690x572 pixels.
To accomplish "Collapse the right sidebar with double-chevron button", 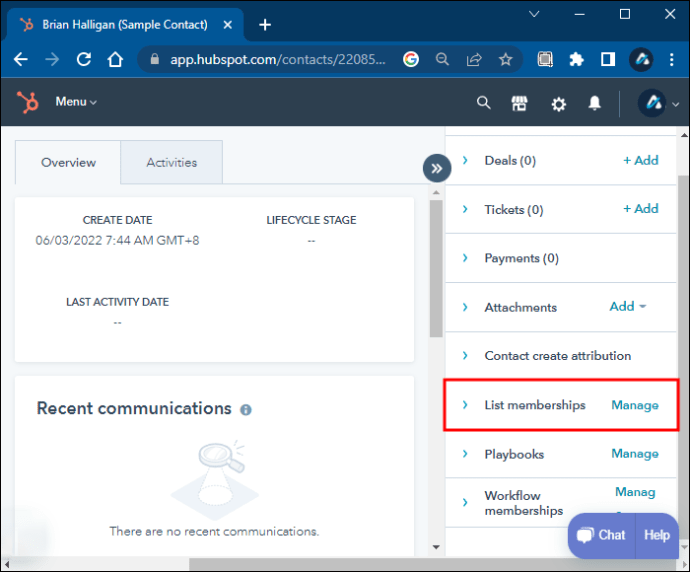I will (436, 168).
